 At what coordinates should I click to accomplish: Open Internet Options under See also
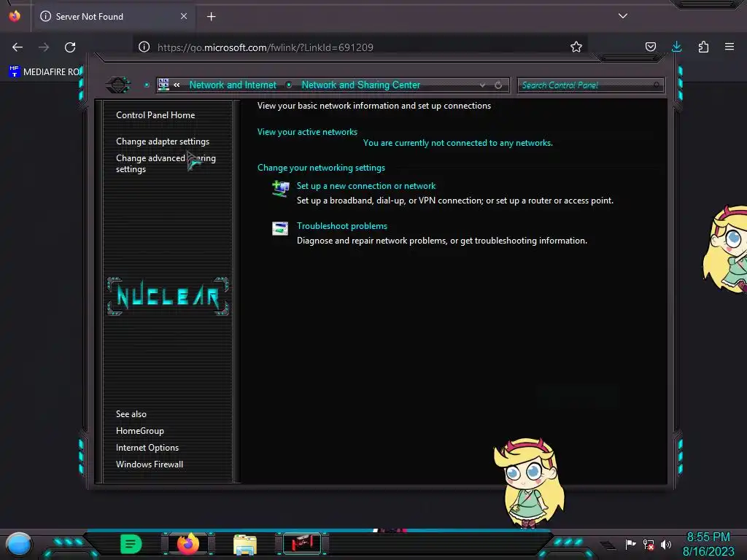[x=147, y=448]
